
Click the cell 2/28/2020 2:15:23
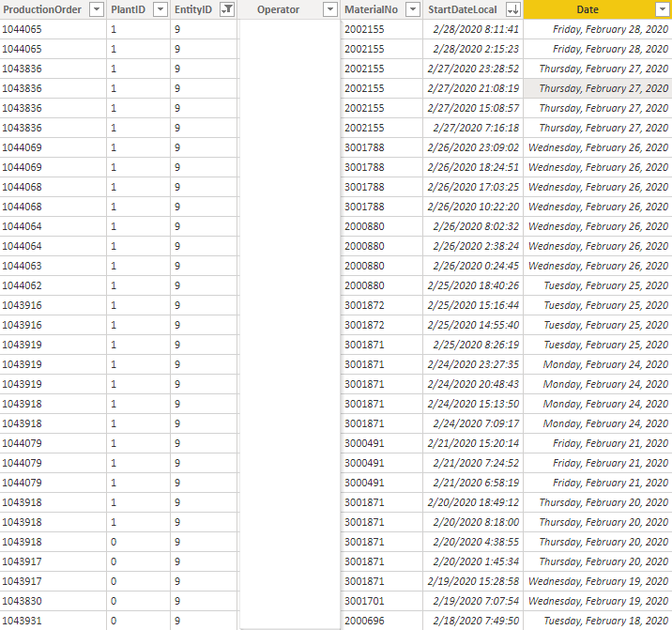[473, 49]
